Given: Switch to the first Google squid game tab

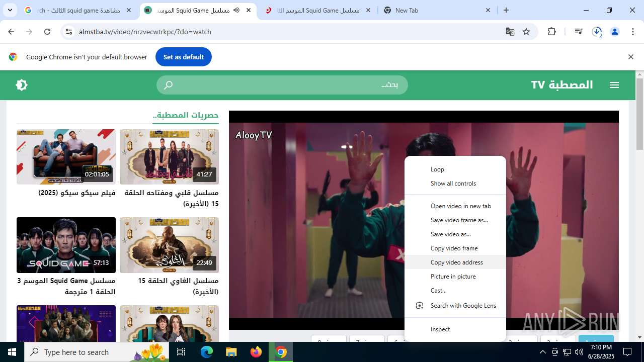Looking at the screenshot, I should (x=78, y=10).
